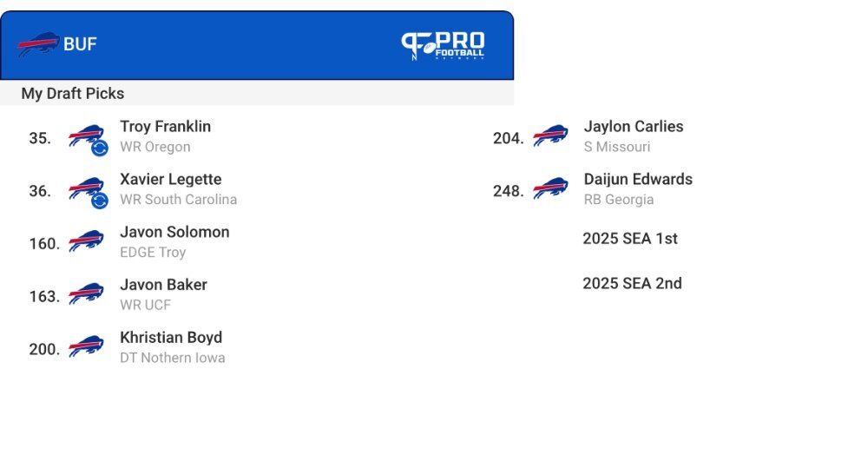Select Khristian Boyd draft pick

(172, 346)
